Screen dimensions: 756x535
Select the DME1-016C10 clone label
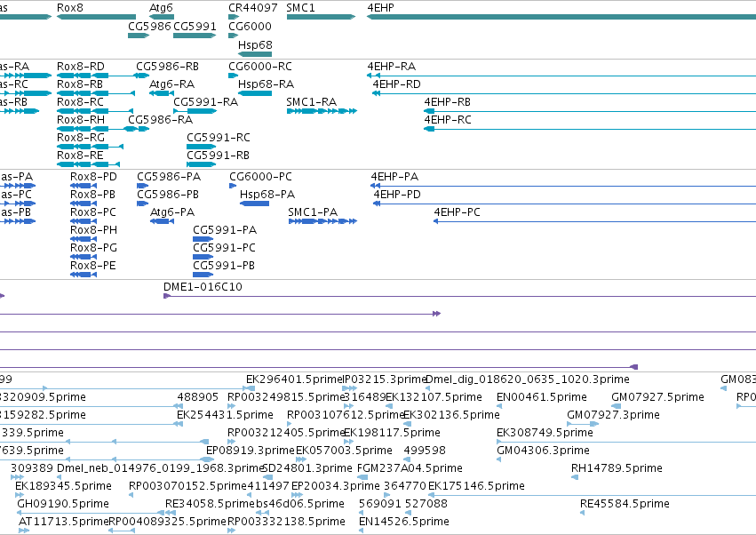point(203,287)
